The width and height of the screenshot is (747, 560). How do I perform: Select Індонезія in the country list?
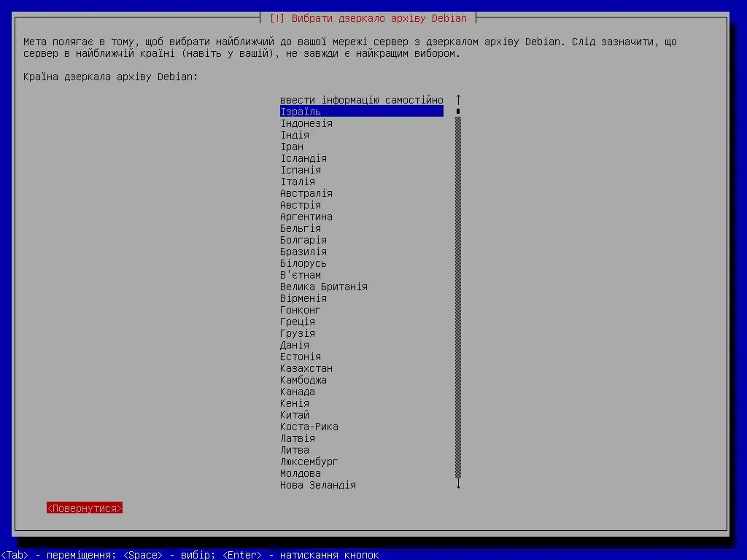pos(362,123)
